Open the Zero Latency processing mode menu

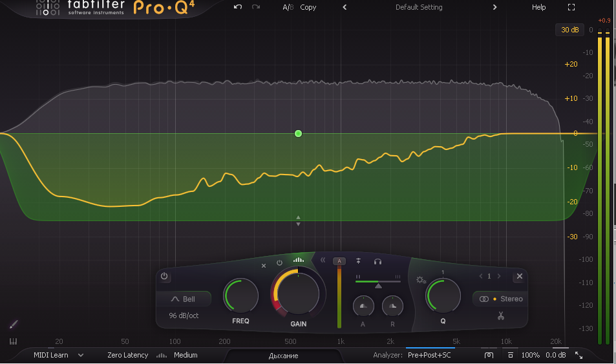tap(128, 356)
